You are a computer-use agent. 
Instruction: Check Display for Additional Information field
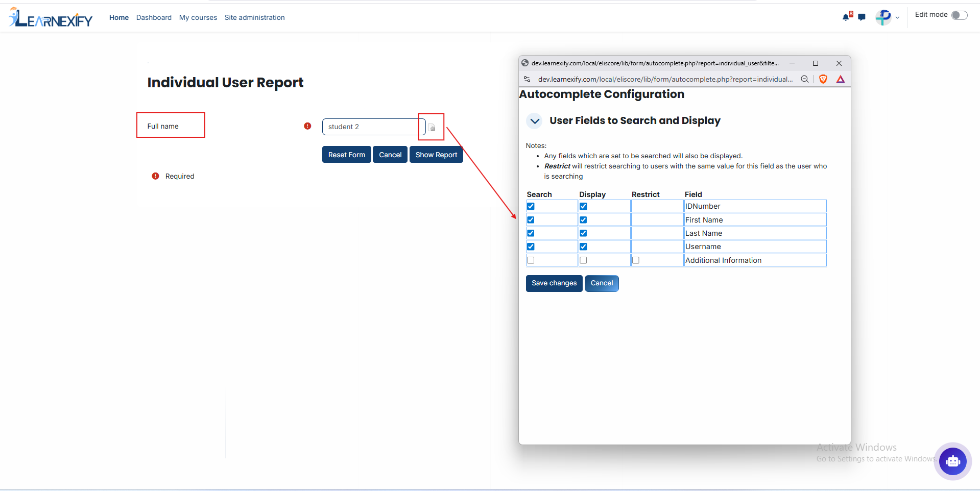[x=583, y=260]
